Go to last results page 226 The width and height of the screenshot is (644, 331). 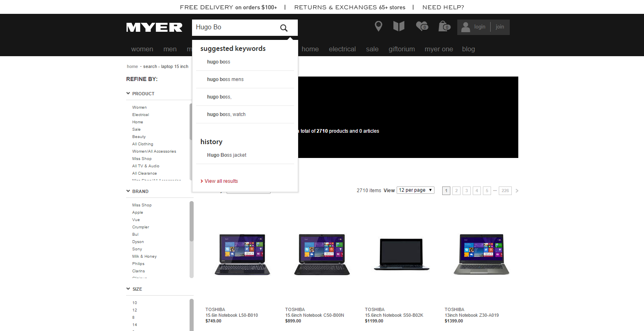pyautogui.click(x=505, y=191)
